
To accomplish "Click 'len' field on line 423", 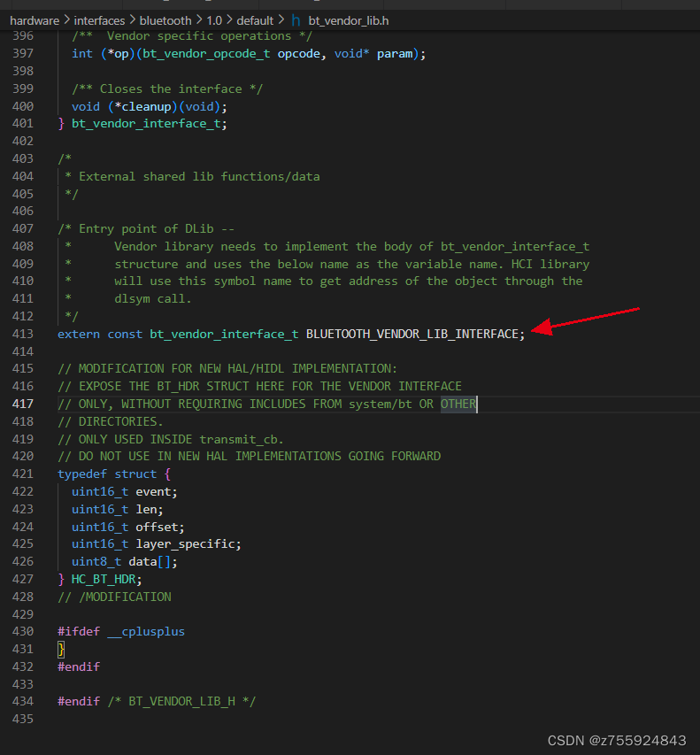I will tap(146, 509).
